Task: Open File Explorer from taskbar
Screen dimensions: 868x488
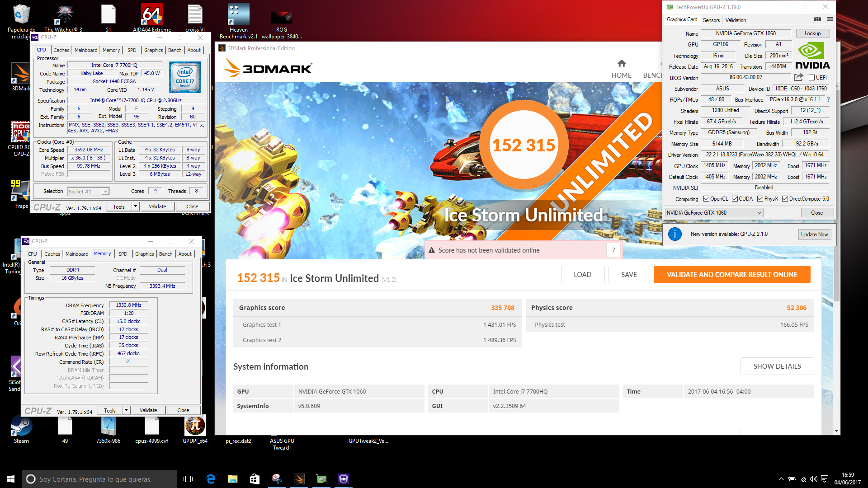Action: click(x=232, y=479)
